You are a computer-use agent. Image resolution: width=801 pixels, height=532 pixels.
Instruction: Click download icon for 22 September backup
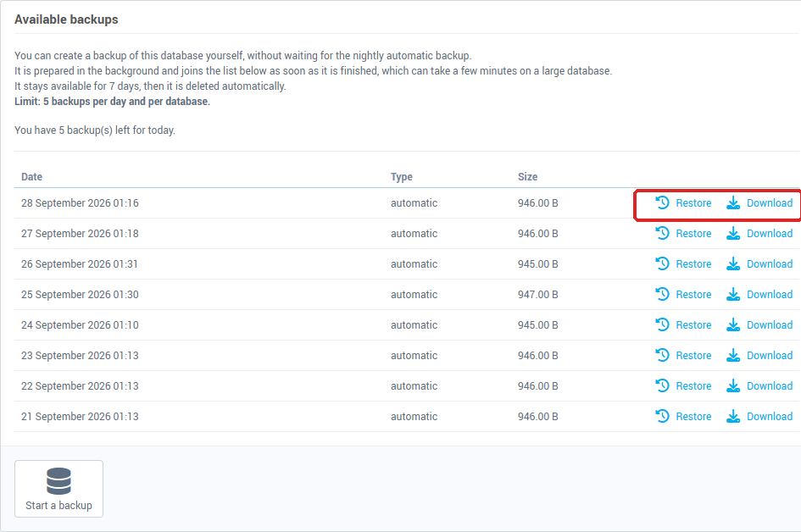click(733, 386)
